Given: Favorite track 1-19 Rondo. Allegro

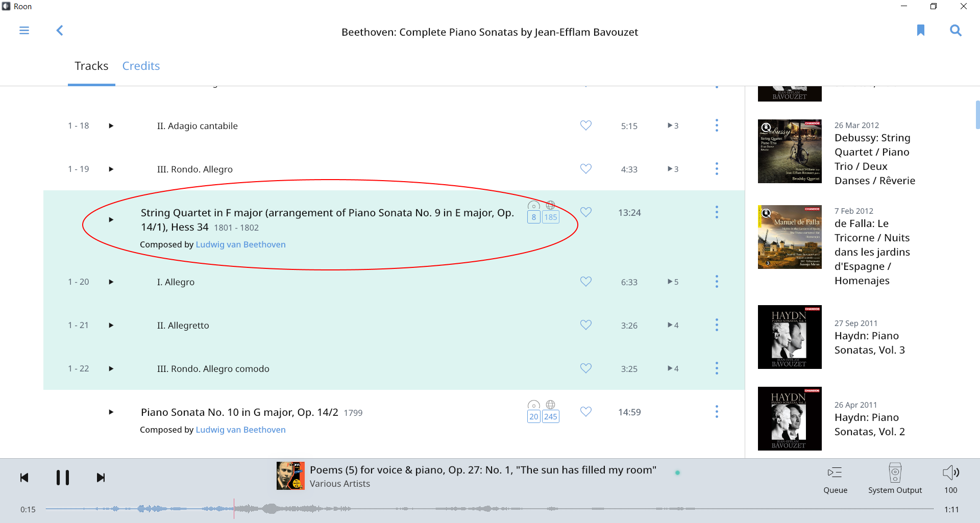Looking at the screenshot, I should point(586,169).
